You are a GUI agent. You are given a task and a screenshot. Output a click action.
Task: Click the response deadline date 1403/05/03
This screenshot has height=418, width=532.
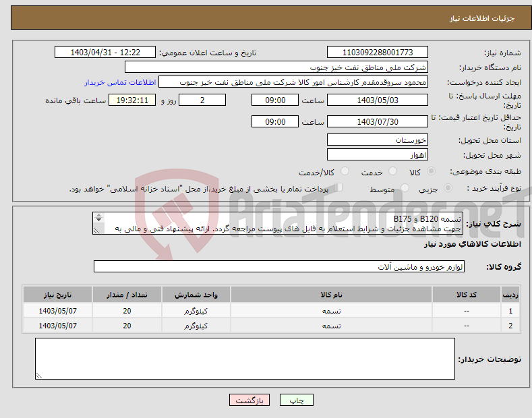[378, 100]
